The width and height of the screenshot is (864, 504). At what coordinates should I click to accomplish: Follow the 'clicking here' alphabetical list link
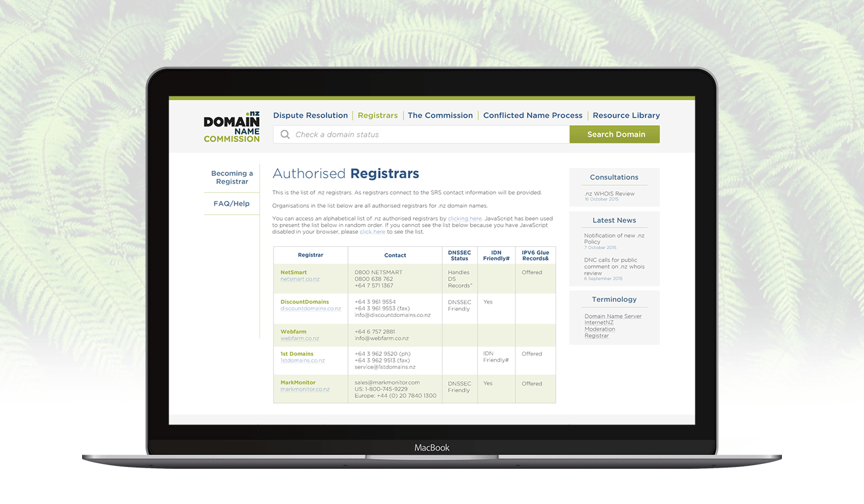465,218
